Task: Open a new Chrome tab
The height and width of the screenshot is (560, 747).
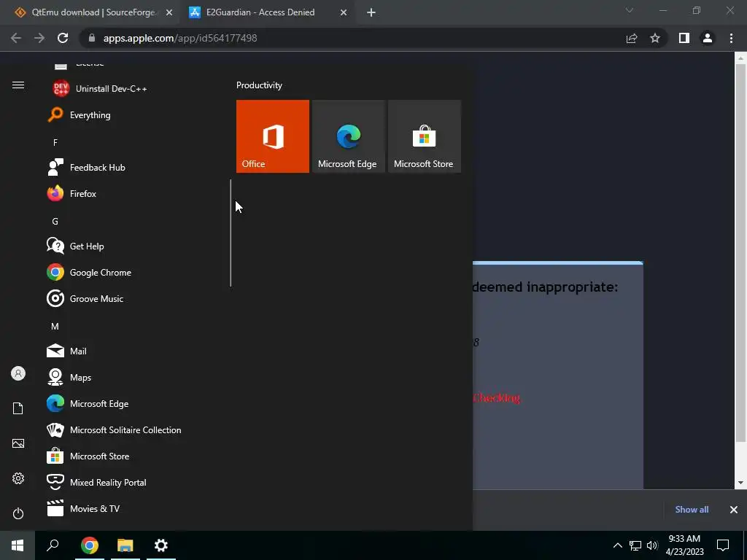Action: pos(371,13)
